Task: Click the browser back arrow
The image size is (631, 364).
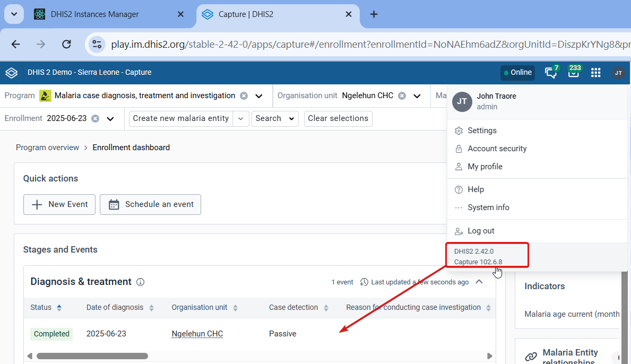Action: point(16,44)
